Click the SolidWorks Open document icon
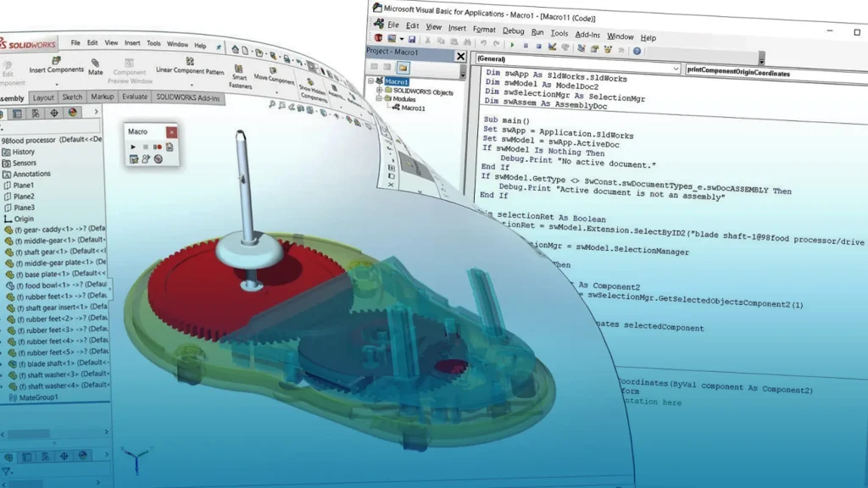The image size is (868, 488). [x=259, y=53]
